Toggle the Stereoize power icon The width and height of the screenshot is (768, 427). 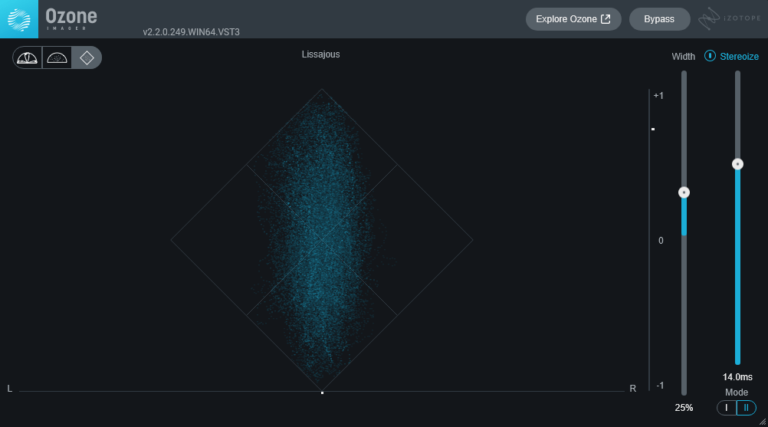click(710, 56)
